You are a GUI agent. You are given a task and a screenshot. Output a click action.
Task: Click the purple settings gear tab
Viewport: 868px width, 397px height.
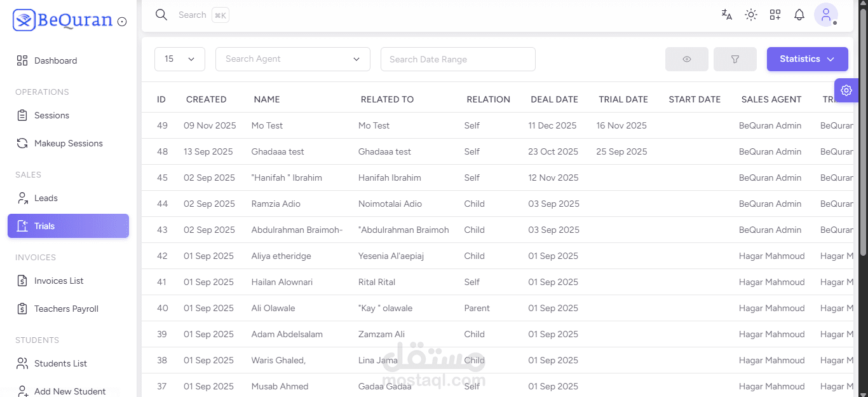click(846, 90)
